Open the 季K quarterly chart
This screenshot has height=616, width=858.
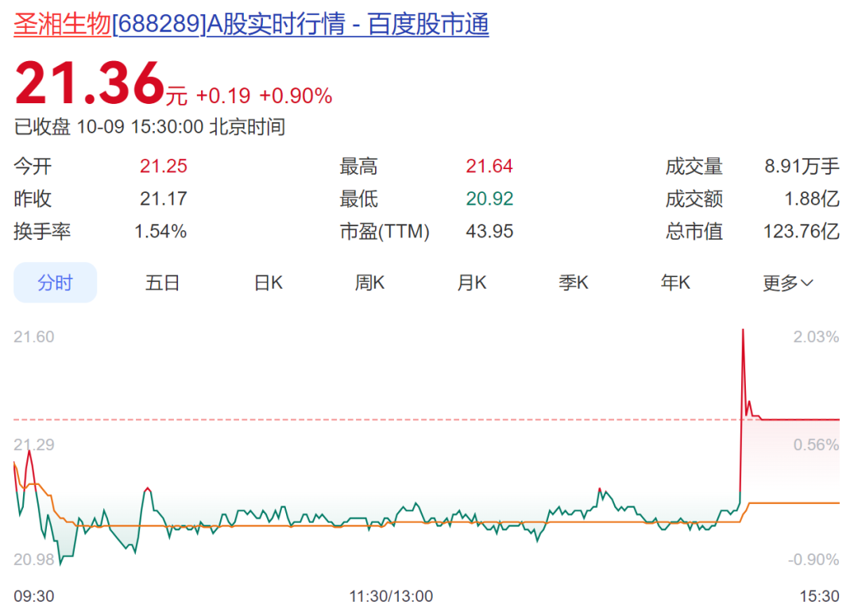[573, 283]
